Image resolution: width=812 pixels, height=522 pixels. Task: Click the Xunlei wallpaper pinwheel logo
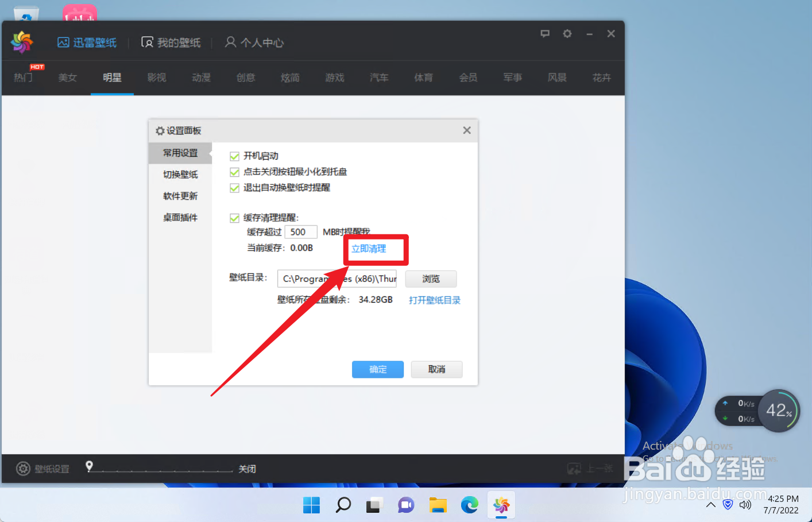22,41
